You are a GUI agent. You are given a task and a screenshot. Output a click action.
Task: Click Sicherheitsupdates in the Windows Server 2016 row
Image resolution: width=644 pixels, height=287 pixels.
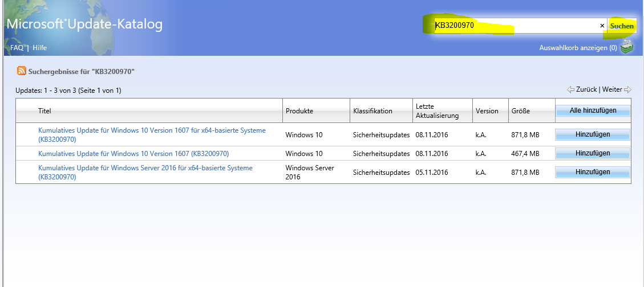[381, 173]
